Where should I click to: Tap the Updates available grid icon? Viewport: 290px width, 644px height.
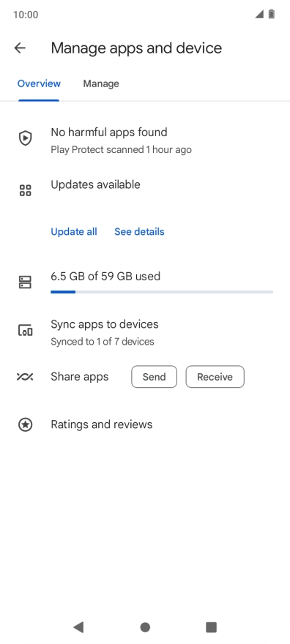tap(26, 190)
